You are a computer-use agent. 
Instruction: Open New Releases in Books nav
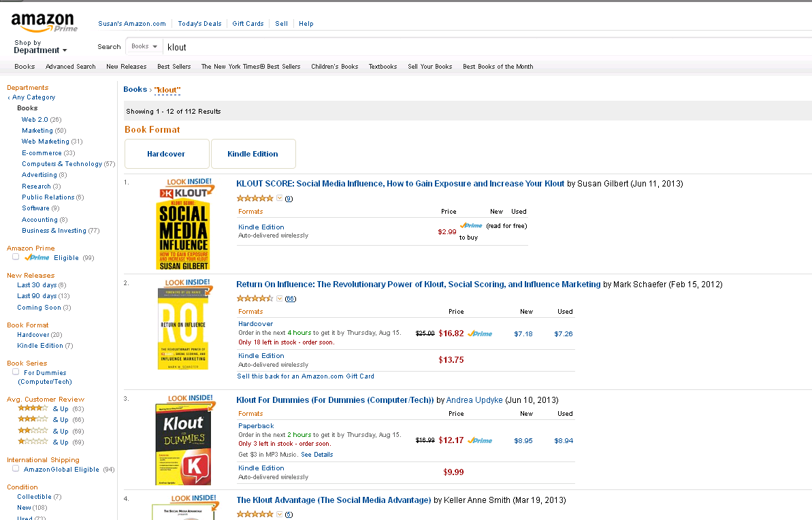pyautogui.click(x=127, y=67)
